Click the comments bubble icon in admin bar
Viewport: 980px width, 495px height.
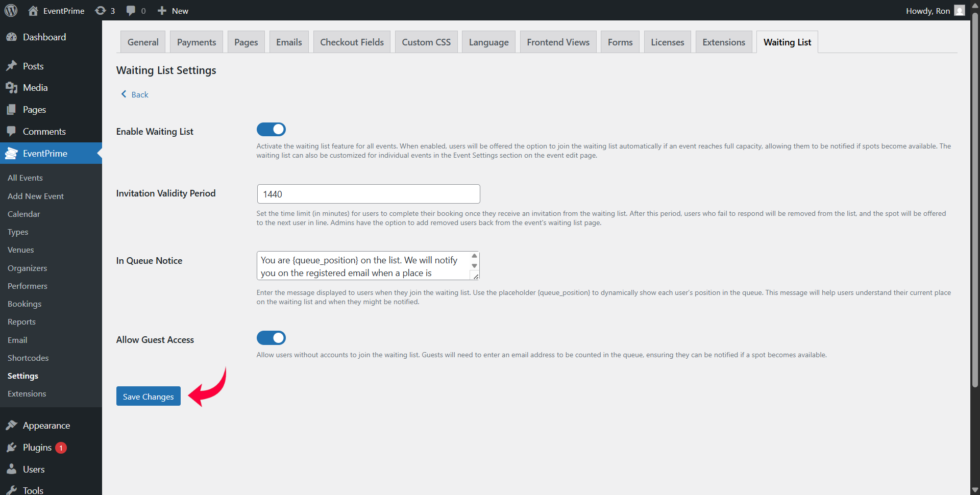coord(131,11)
